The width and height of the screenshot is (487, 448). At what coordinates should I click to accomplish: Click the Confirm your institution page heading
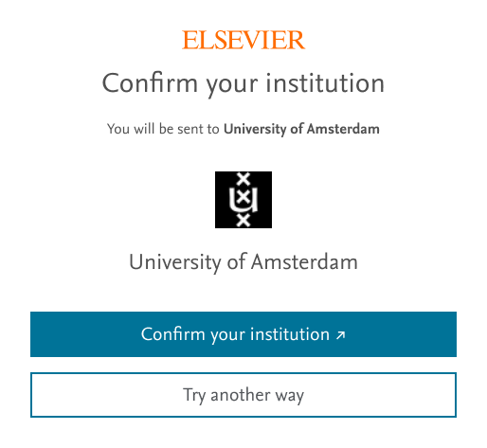pyautogui.click(x=243, y=83)
